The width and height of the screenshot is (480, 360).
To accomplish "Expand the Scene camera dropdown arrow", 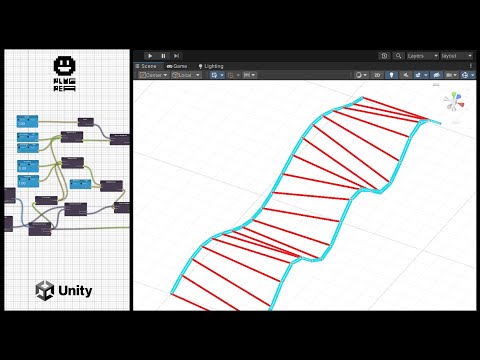I will pos(456,75).
